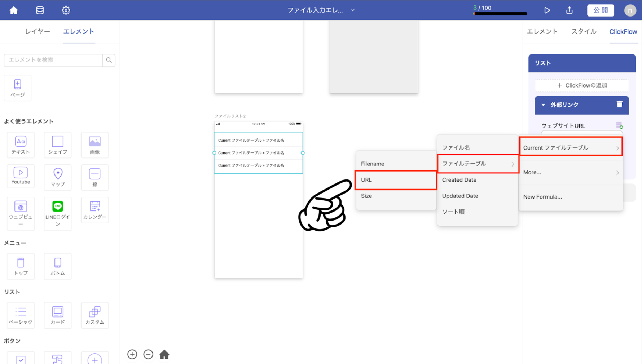Open the user avatar menu

(x=630, y=10)
